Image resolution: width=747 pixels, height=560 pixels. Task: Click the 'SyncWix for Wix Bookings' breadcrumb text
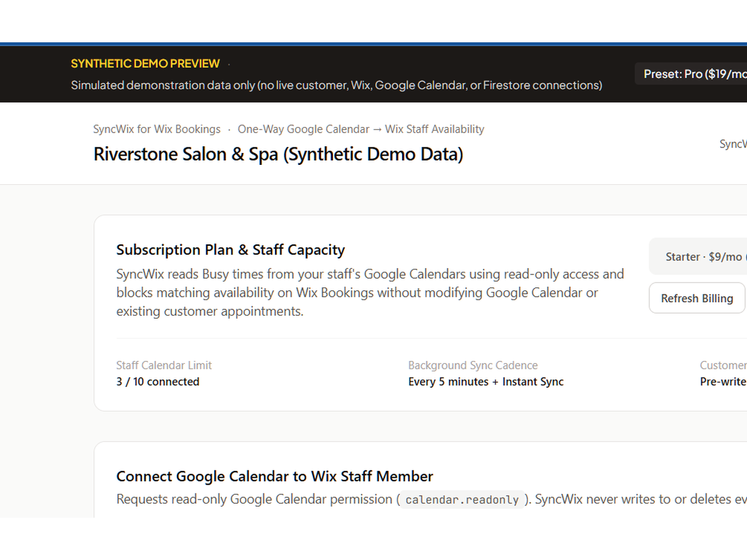(x=157, y=129)
